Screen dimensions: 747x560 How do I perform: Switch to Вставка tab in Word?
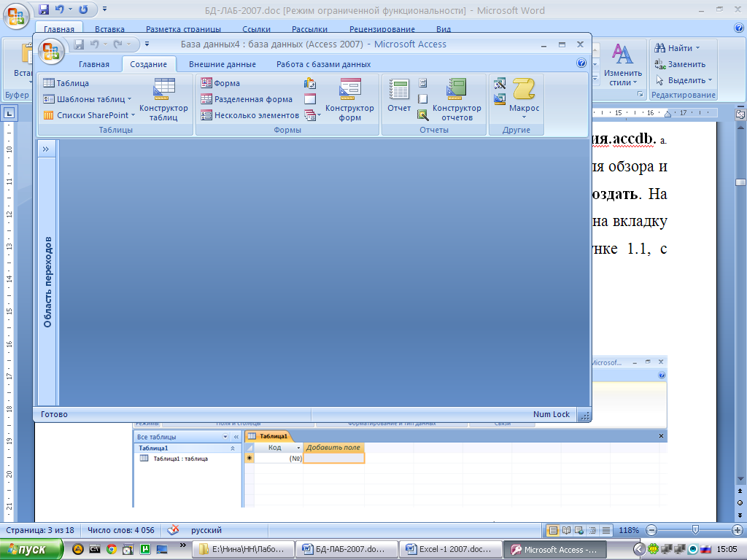point(109,29)
